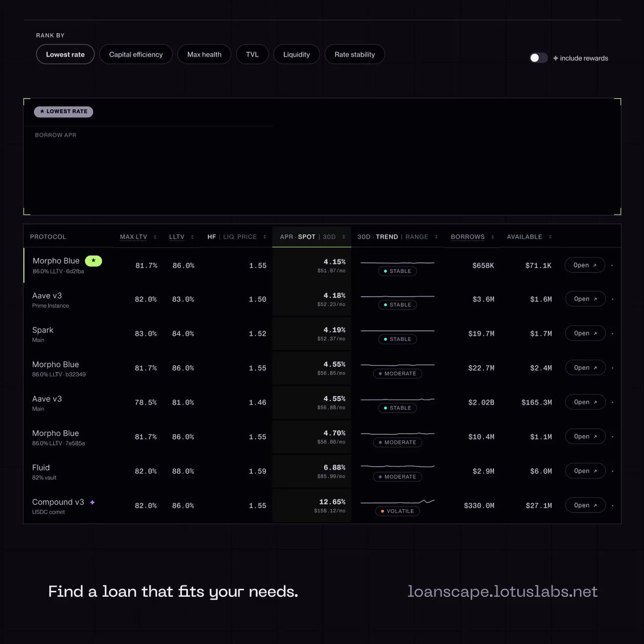Click the 6.88% APR value
The height and width of the screenshot is (644, 644).
[x=334, y=467]
